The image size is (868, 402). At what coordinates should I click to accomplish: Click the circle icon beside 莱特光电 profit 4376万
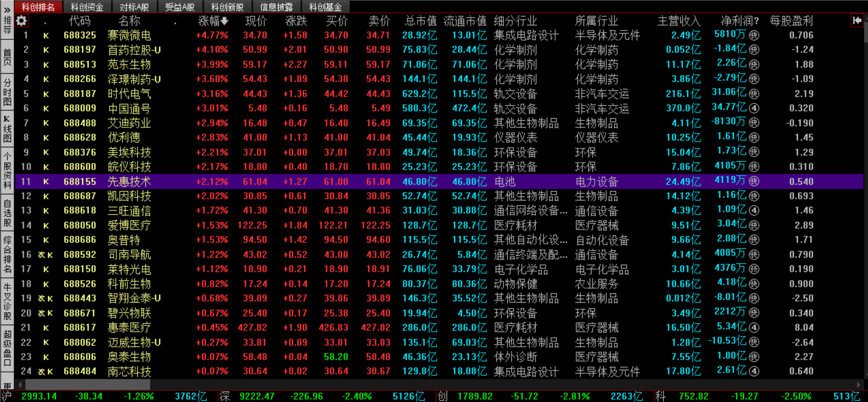[754, 269]
